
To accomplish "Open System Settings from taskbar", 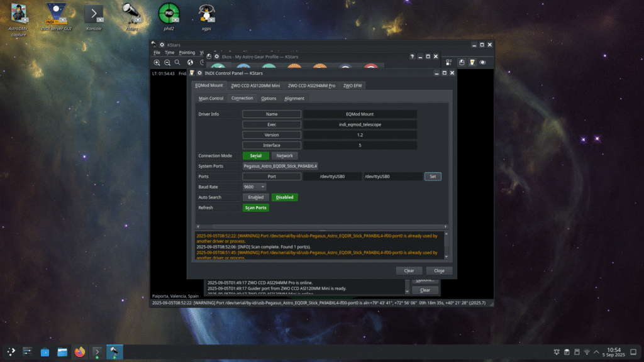I will click(27, 352).
